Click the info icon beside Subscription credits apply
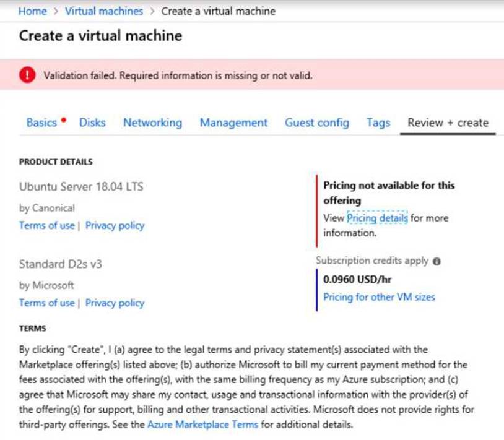This screenshot has height=440, width=504. pyautogui.click(x=437, y=261)
